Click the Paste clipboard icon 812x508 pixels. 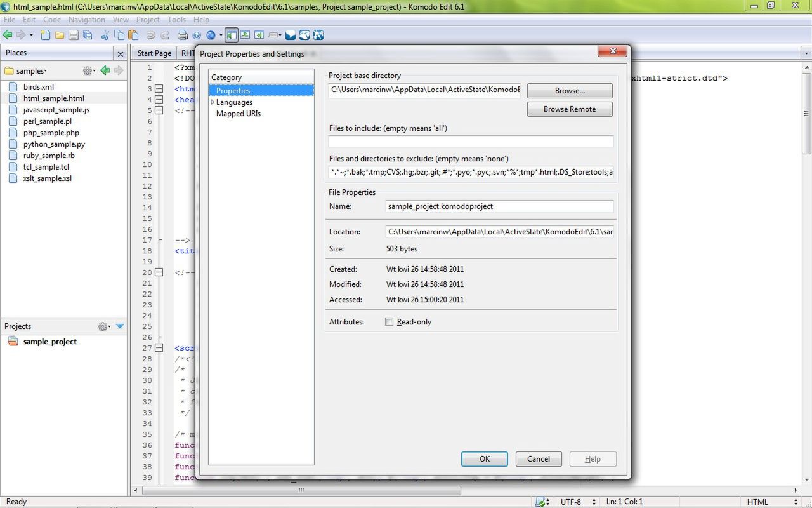133,35
